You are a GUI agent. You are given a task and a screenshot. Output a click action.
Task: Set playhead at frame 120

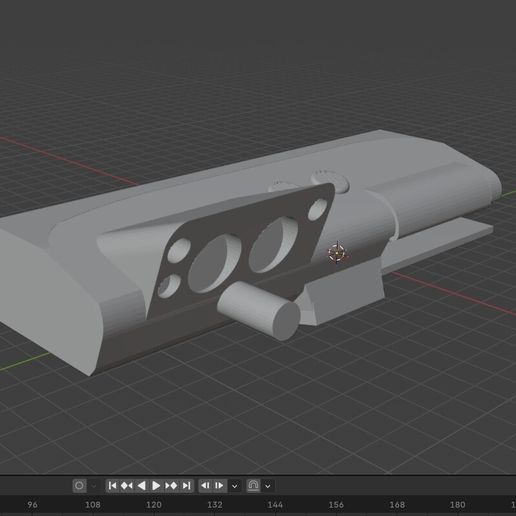point(154,505)
